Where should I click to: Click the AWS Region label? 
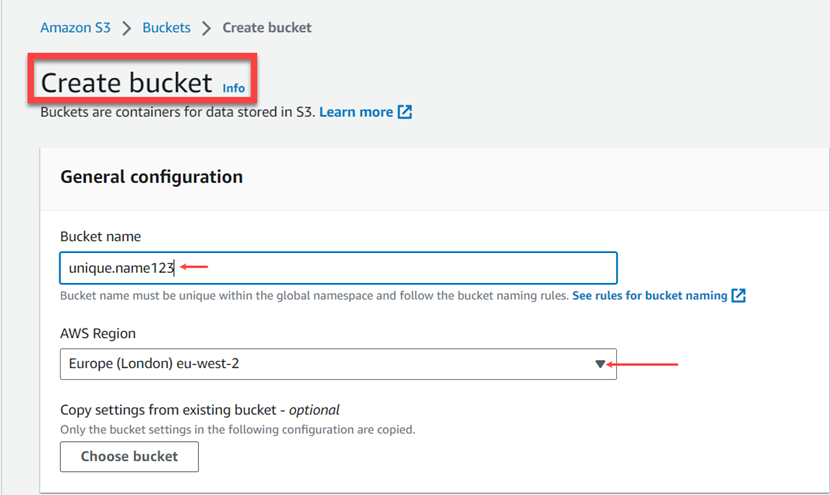click(x=98, y=334)
